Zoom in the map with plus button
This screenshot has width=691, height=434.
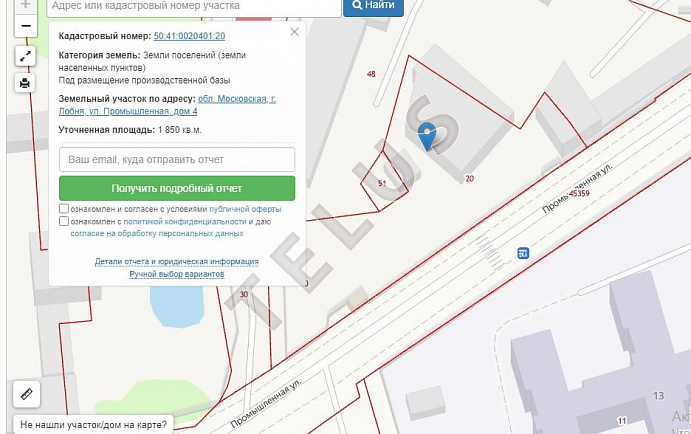pos(26,6)
